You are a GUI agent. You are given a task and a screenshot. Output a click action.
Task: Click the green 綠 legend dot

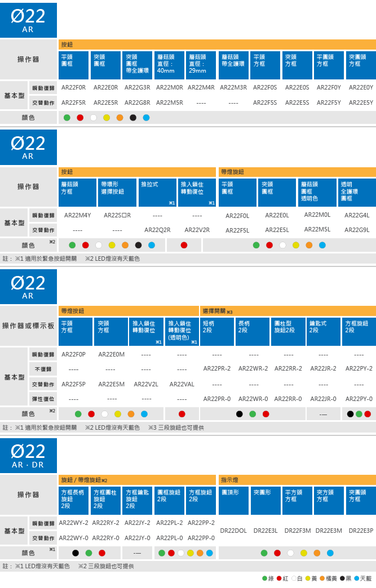click(264, 578)
